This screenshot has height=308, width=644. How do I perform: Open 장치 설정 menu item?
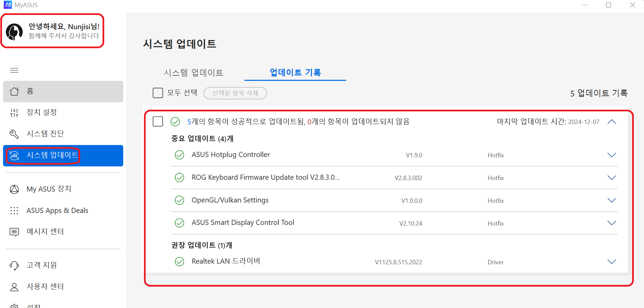pyautogui.click(x=63, y=112)
